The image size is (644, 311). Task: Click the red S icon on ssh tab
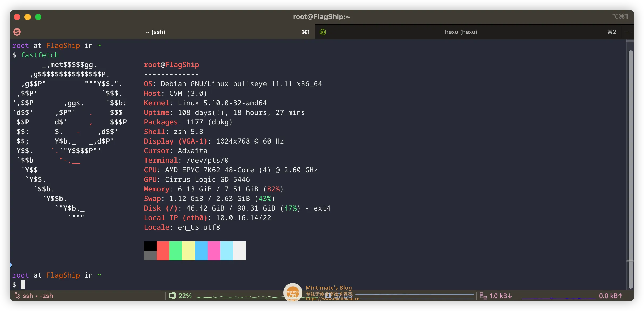pyautogui.click(x=17, y=32)
